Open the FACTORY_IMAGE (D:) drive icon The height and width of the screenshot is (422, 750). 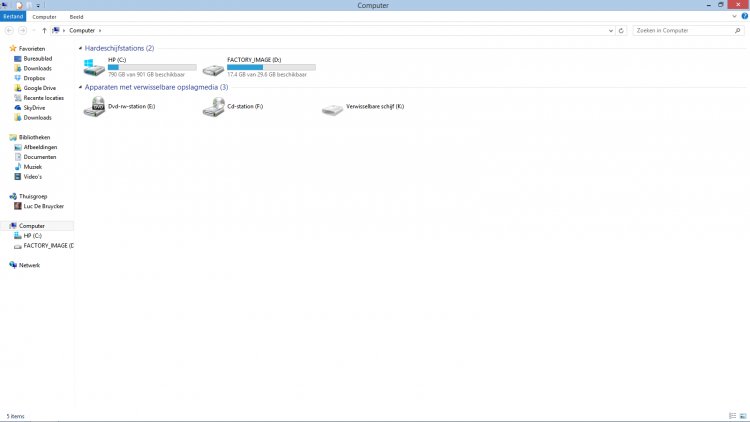(x=213, y=70)
